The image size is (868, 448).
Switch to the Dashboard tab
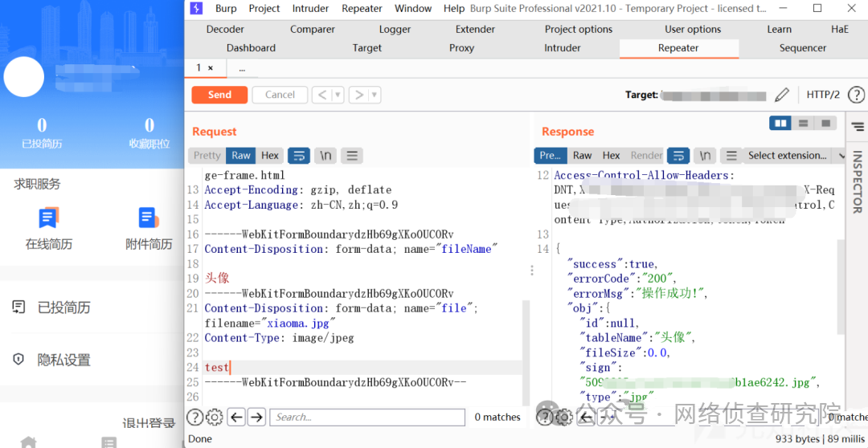pos(251,48)
